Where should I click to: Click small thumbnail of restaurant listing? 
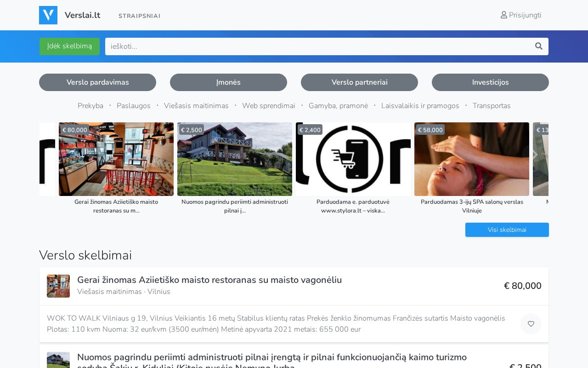pyautogui.click(x=58, y=286)
